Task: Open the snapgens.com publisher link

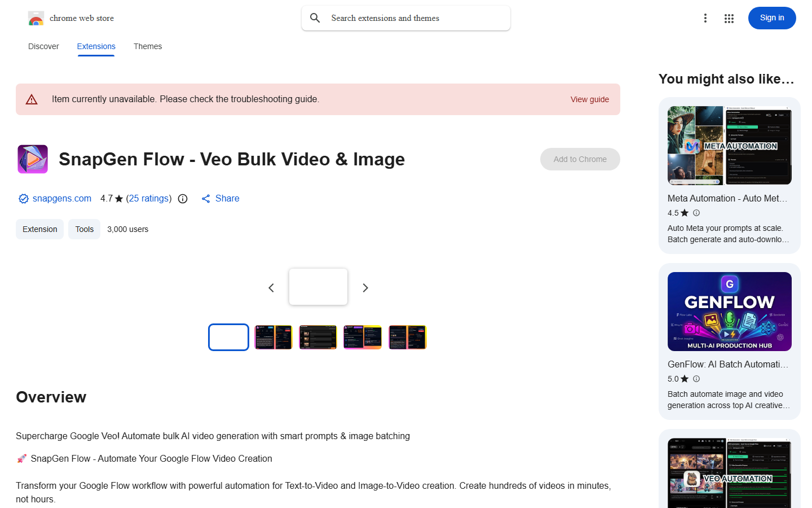Action: coord(62,199)
